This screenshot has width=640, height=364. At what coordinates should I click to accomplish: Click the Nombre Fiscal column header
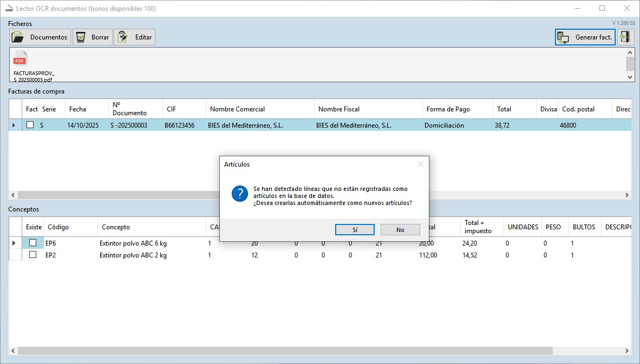point(368,109)
